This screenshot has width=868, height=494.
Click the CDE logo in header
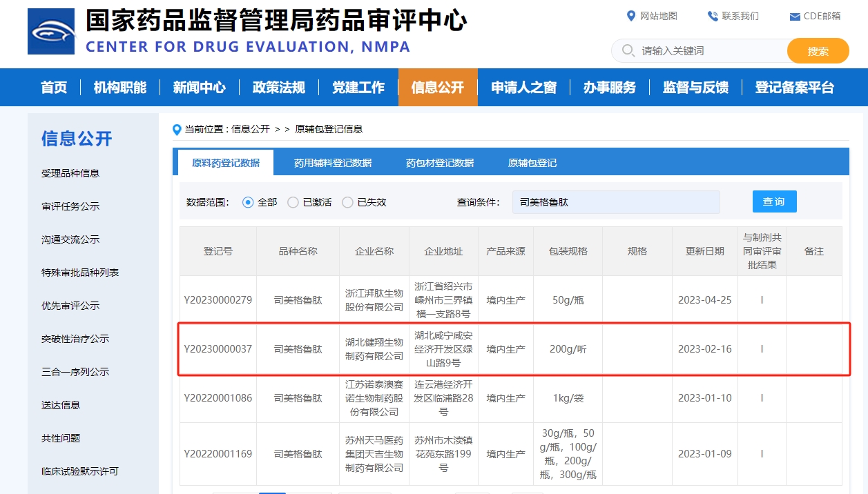51,31
